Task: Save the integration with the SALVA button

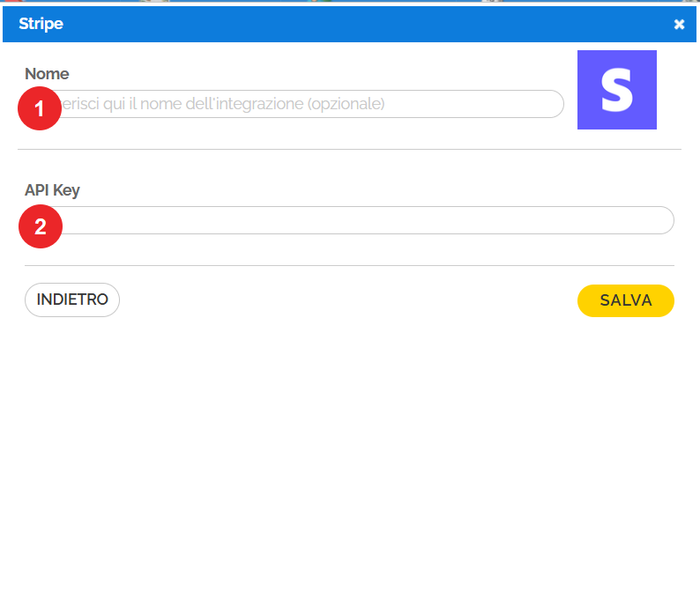Action: (x=625, y=300)
